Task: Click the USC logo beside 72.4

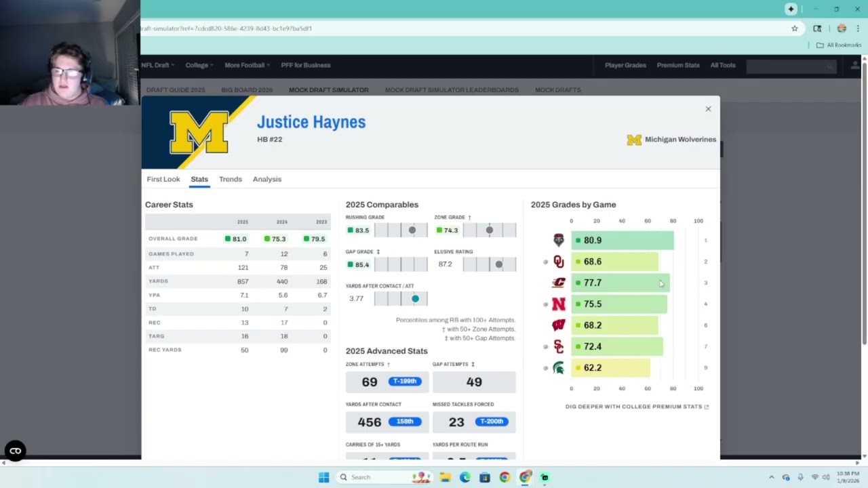Action: 559,346
